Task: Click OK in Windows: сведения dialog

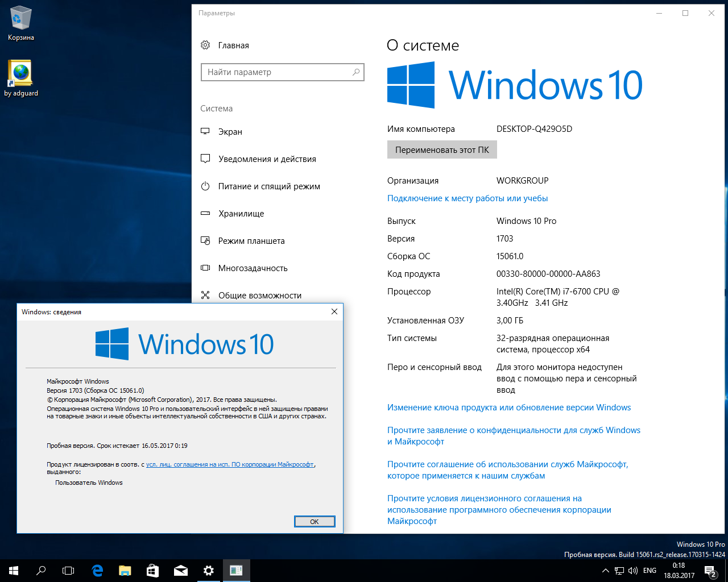Action: [315, 521]
